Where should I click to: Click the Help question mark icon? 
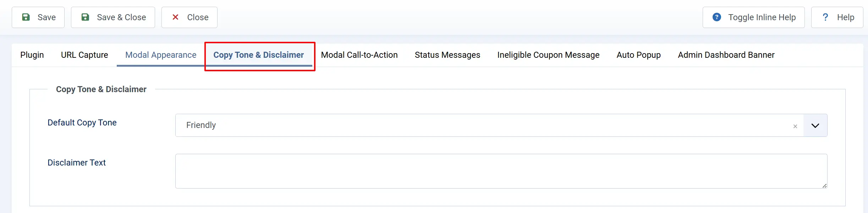(x=825, y=17)
